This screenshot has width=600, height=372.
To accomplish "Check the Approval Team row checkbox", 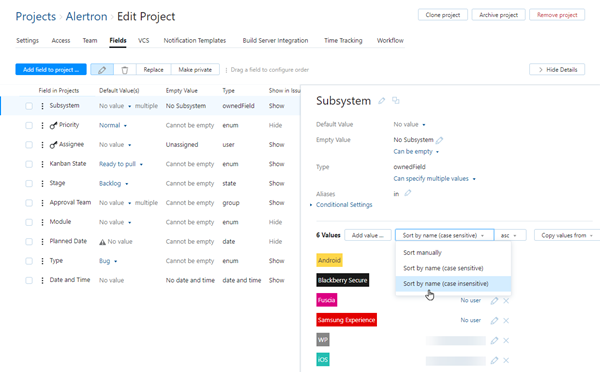I will tap(29, 203).
